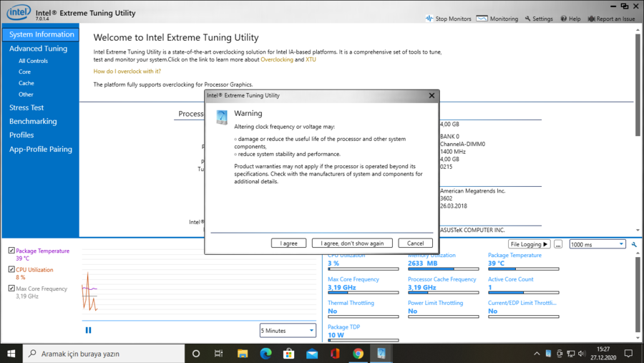Click the wrench icon beside 1000 ms

(634, 244)
